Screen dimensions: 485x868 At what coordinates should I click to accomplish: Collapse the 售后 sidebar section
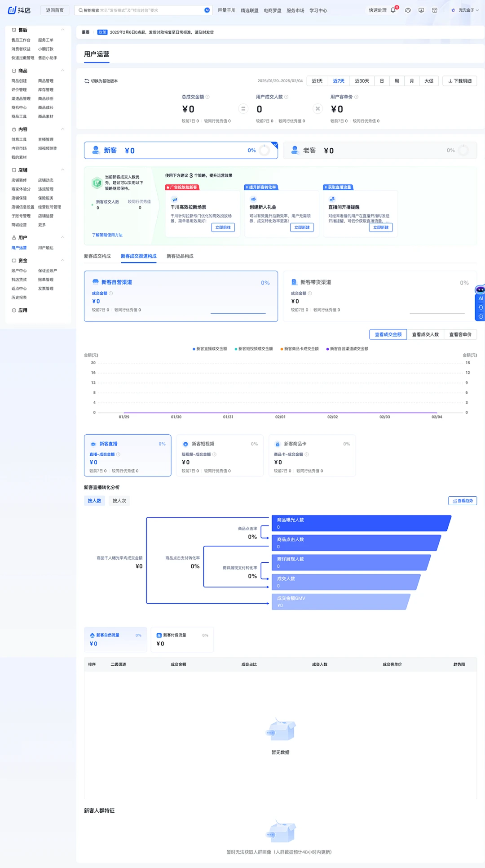click(x=62, y=30)
